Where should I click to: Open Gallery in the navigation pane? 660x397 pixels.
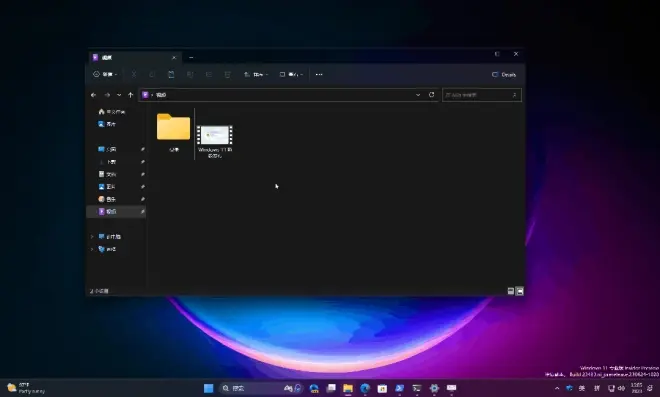107,124
